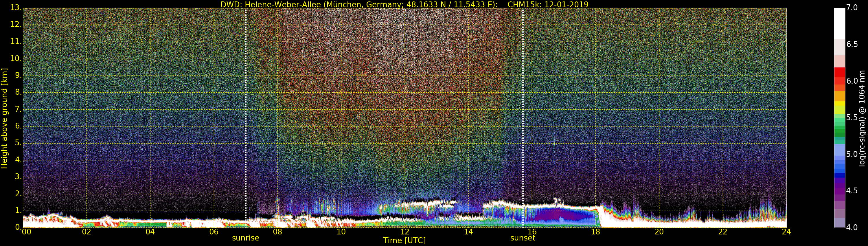This screenshot has height=246, width=868.
Task: Click the colorbar value '6.5'
Action: [852, 45]
